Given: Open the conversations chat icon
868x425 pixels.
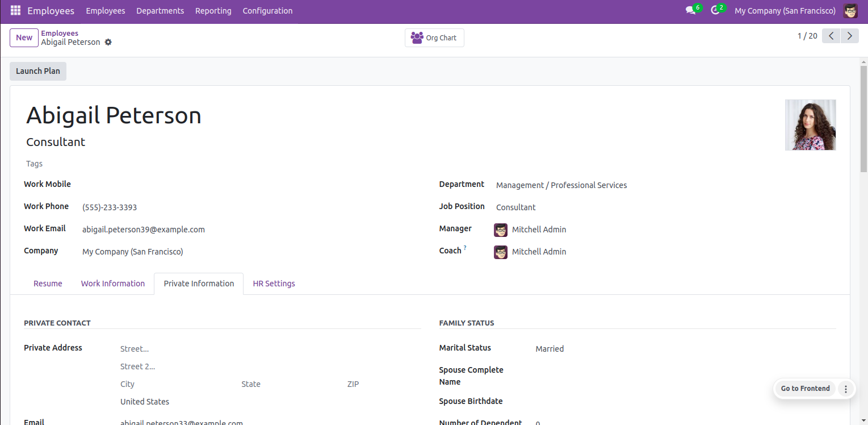Looking at the screenshot, I should click(x=691, y=11).
